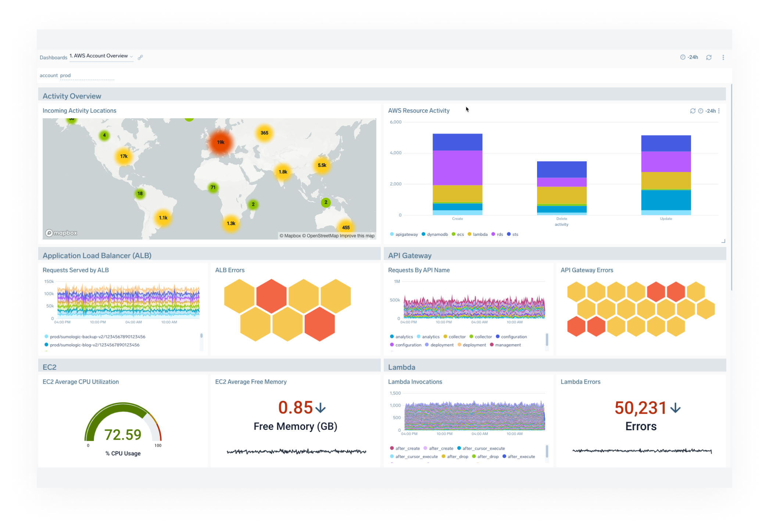Toggle management legend entry
769x532 pixels.
tap(505, 345)
